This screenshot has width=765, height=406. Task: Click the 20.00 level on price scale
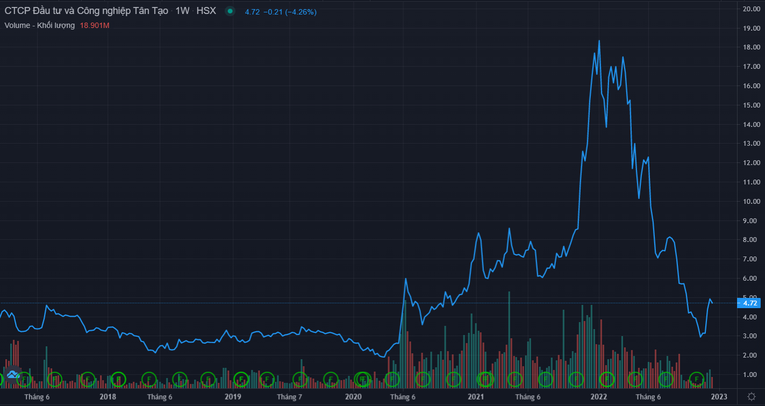(x=750, y=9)
